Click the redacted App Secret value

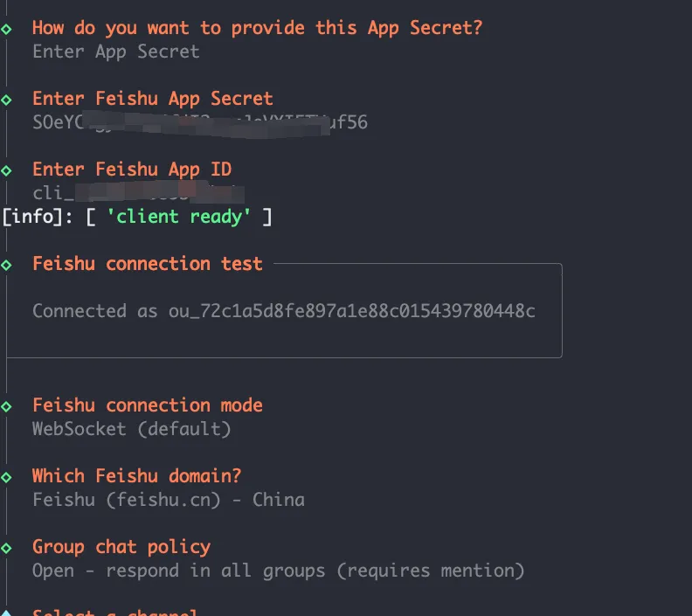[x=199, y=122]
